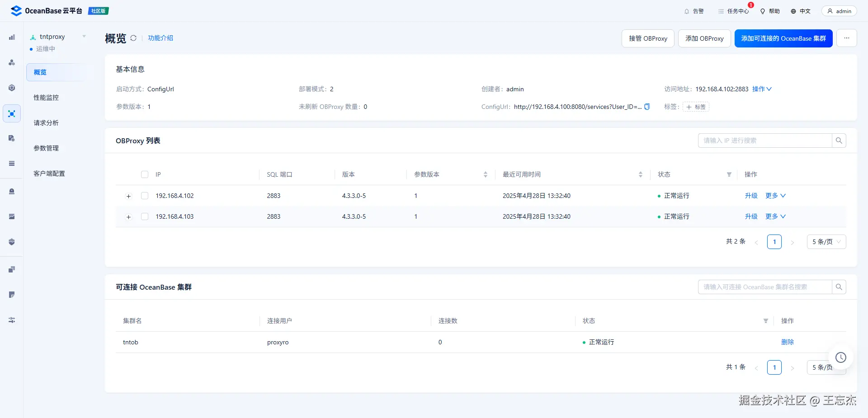Click 删除 for the tntob cluster
The image size is (868, 418).
(x=788, y=342)
